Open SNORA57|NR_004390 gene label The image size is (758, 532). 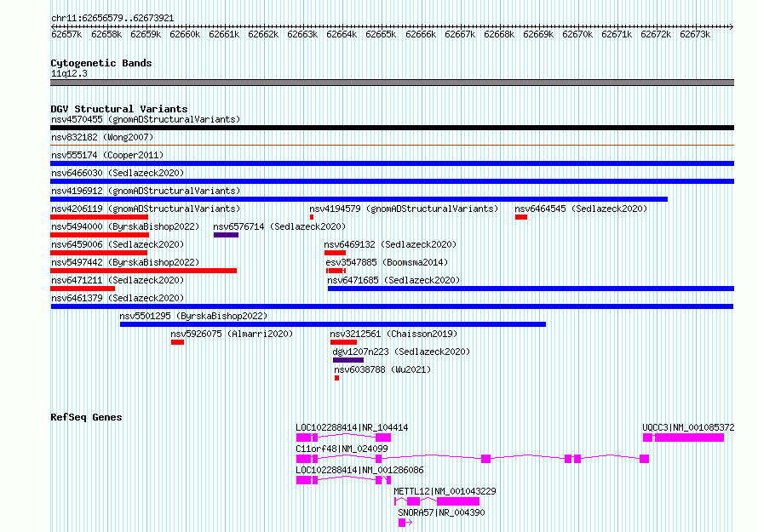441,512
